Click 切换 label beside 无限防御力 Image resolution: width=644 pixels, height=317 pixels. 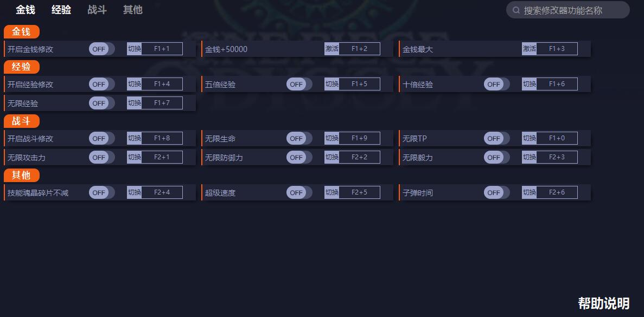[331, 157]
